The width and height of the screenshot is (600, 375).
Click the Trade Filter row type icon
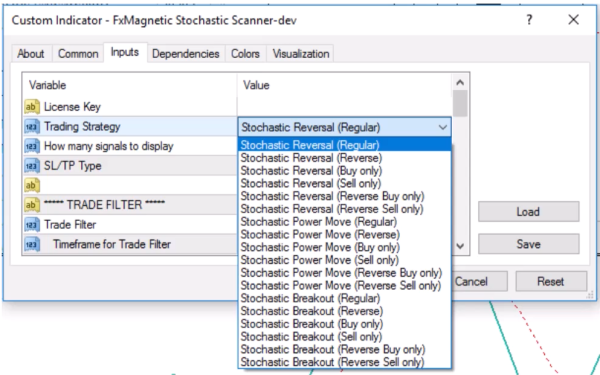pyautogui.click(x=32, y=225)
